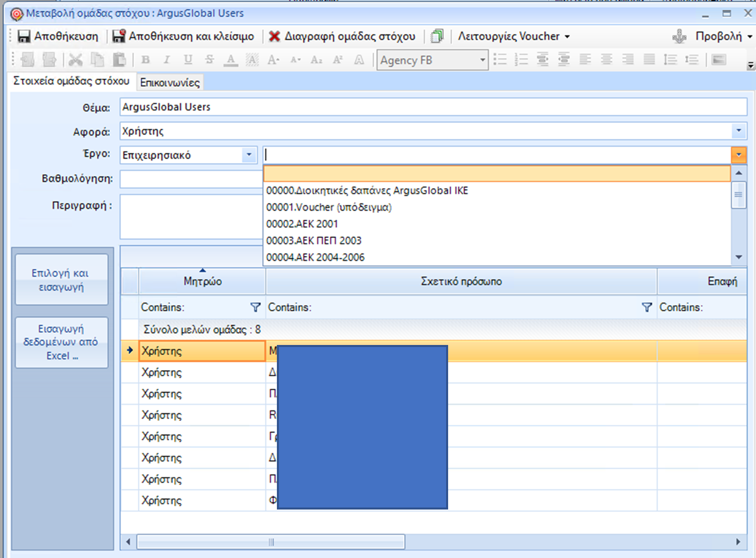Select 00002.ΑΕΚ 2001 from list
Screen dimensions: 756x558
point(497,224)
